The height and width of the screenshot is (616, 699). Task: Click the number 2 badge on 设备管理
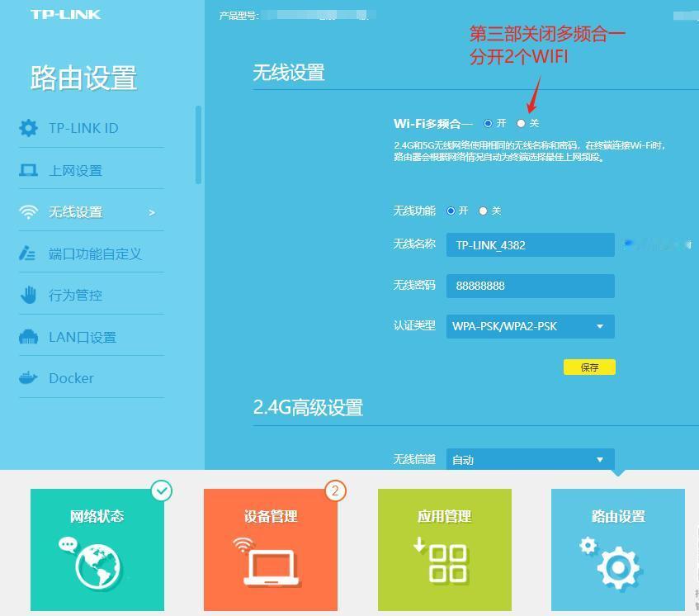click(x=335, y=490)
